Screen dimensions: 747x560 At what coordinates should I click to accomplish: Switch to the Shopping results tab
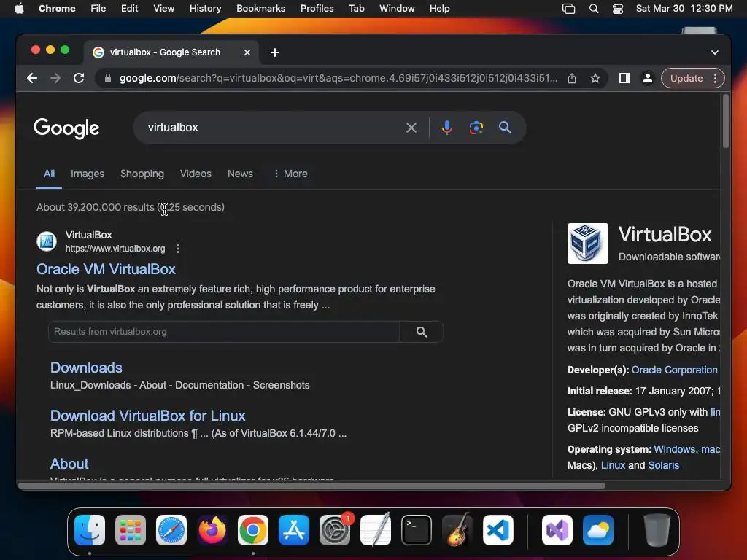(x=142, y=174)
